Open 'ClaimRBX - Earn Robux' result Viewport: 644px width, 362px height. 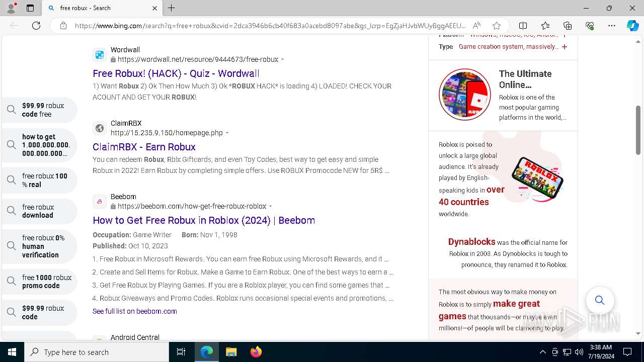pos(144,147)
